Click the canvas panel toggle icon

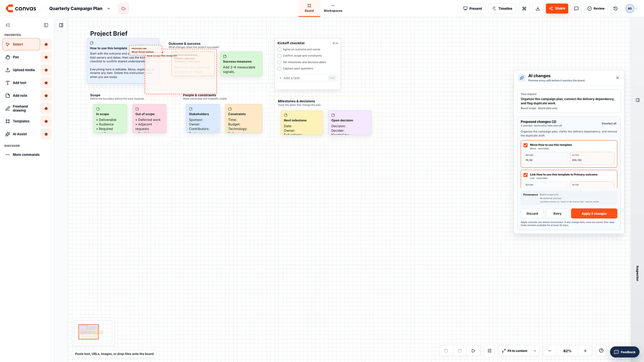(x=61, y=25)
